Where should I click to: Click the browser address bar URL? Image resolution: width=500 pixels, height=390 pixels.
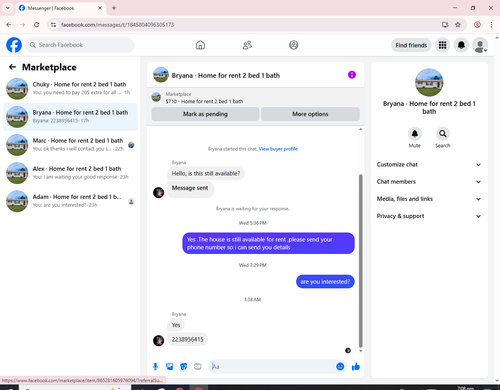pos(117,25)
